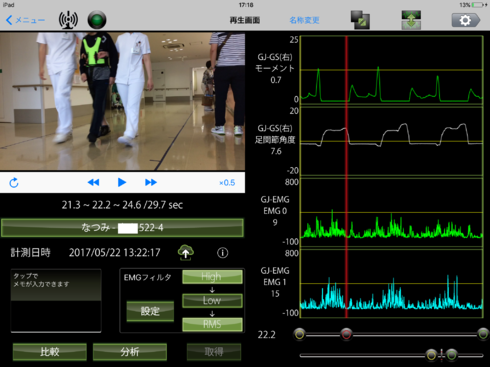Tap the green status indicator light

click(x=97, y=20)
